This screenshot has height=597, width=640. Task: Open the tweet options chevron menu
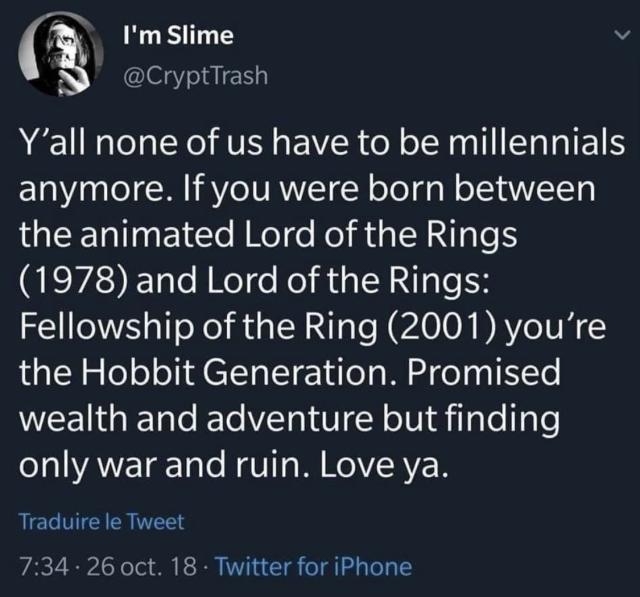(x=618, y=35)
